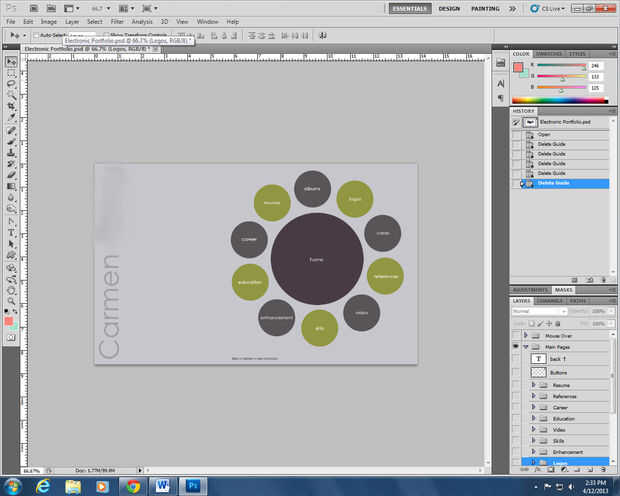Open the Filter menu
Viewport: 620px width, 496px height.
pyautogui.click(x=118, y=20)
